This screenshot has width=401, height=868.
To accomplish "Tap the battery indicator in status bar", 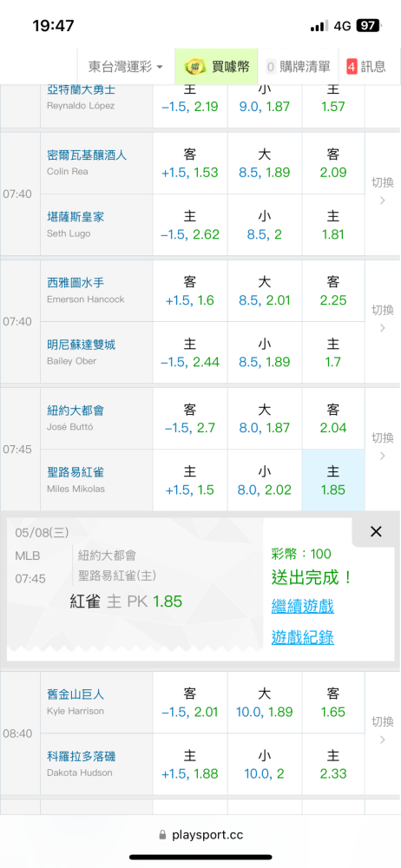I will 368,25.
